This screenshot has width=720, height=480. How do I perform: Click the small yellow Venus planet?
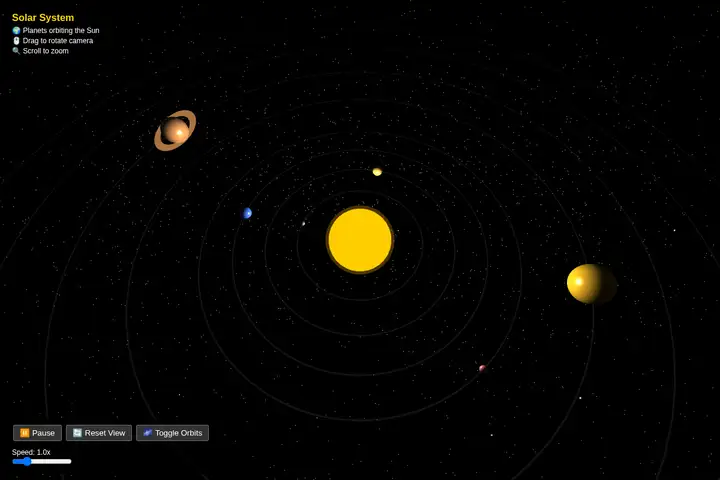tap(377, 172)
